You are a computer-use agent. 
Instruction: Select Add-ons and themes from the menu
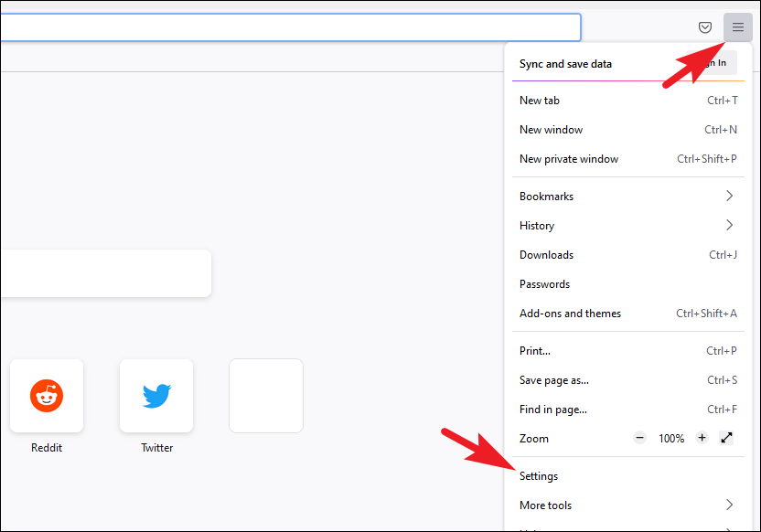[570, 313]
